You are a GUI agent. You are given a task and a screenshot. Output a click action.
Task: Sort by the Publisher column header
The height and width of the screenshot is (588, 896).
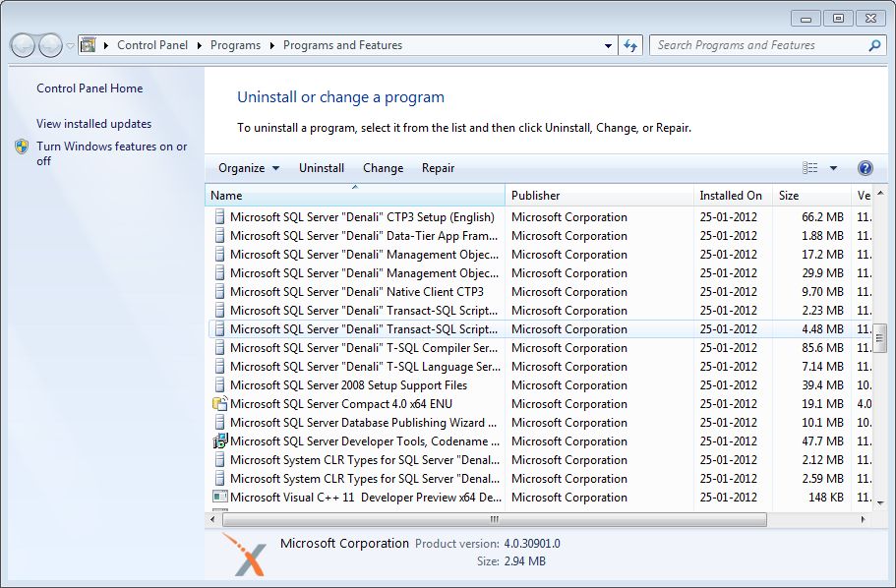(599, 196)
